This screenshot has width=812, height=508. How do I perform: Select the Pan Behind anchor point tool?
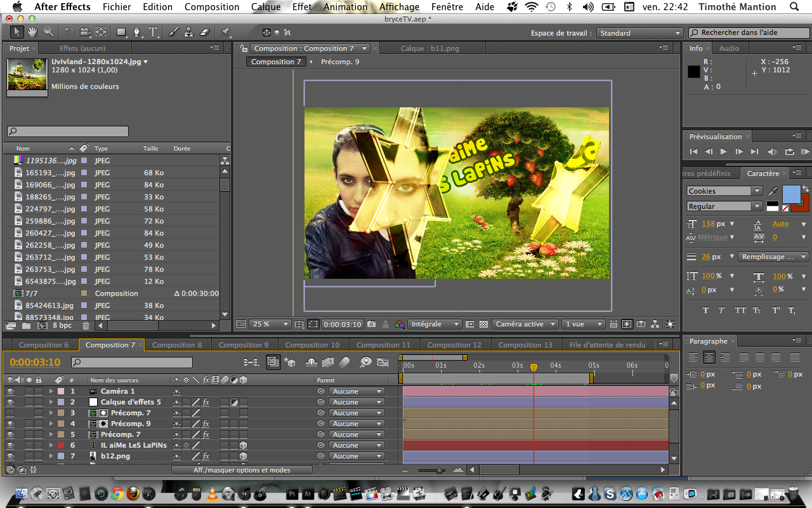click(x=101, y=32)
